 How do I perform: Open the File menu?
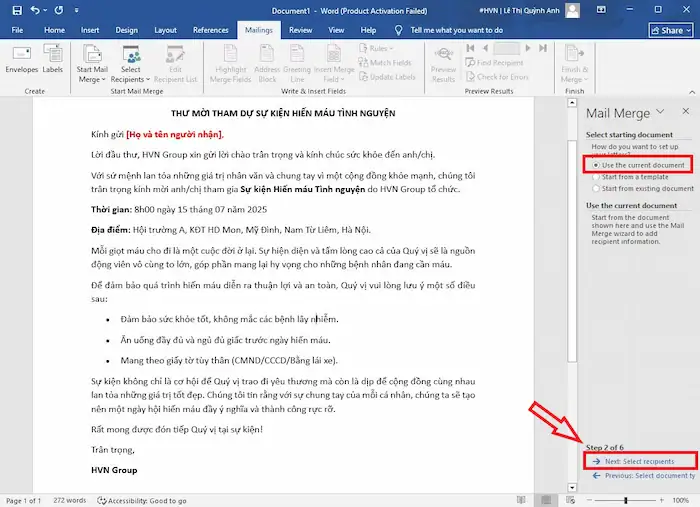point(17,30)
